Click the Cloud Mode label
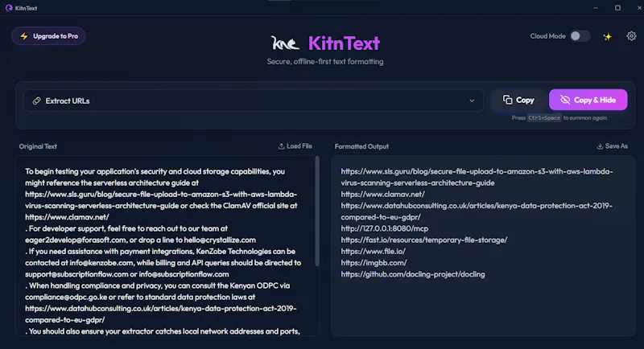644x349 pixels. tap(547, 36)
